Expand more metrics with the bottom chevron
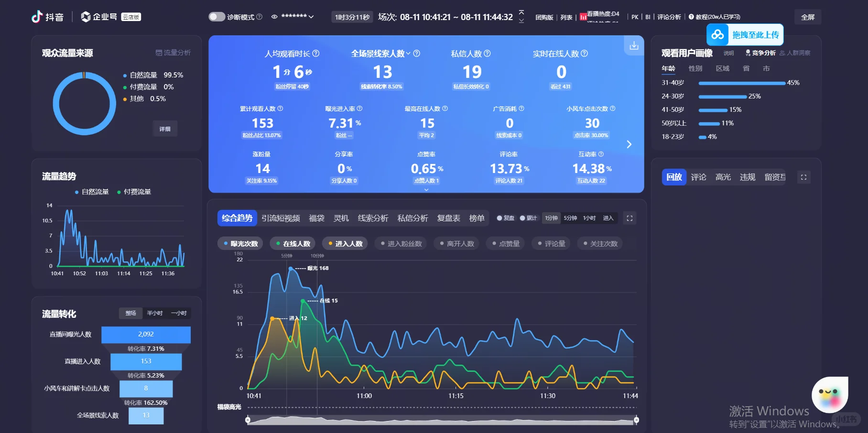 tap(426, 190)
